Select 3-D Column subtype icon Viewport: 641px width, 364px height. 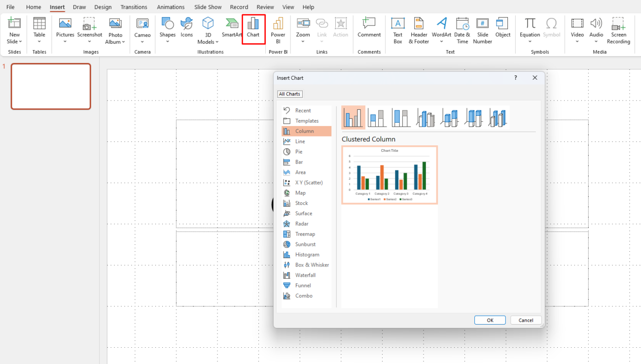coord(498,118)
